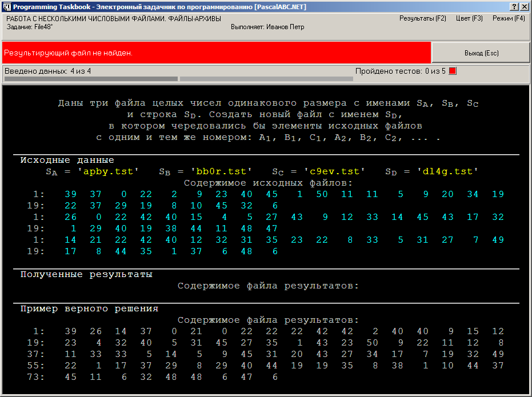The height and width of the screenshot is (397, 532).
Task: Switch Режим (F4) mode
Action: pos(509,18)
